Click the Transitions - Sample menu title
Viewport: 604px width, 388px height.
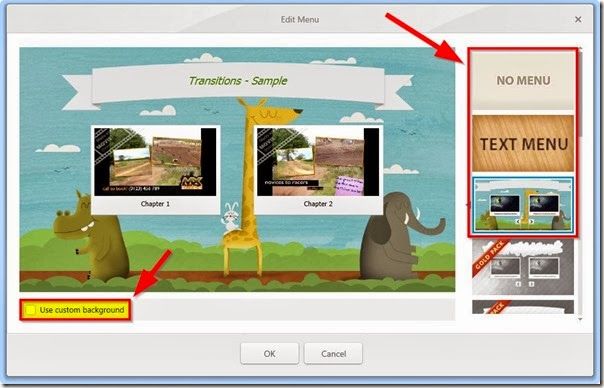point(238,81)
